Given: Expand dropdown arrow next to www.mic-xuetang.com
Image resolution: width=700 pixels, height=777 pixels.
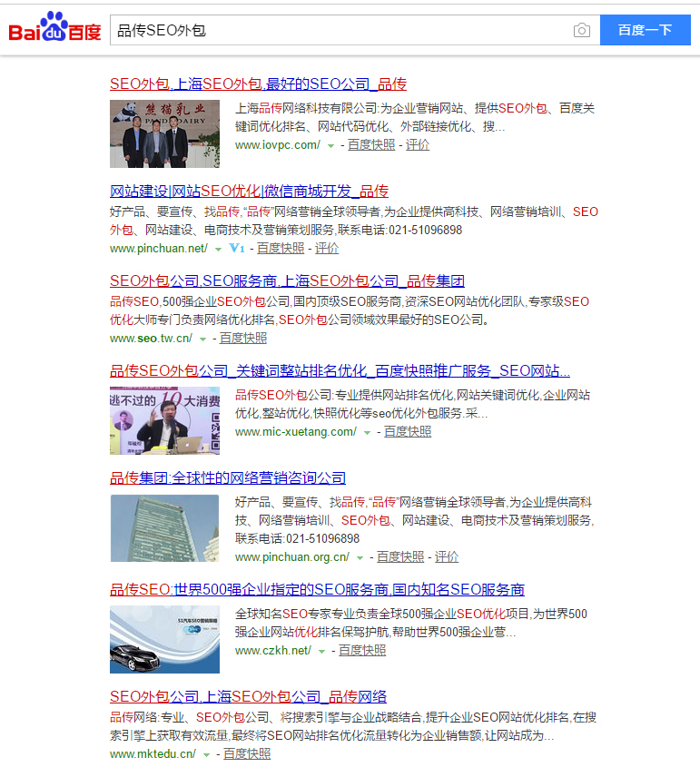Looking at the screenshot, I should 367,433.
